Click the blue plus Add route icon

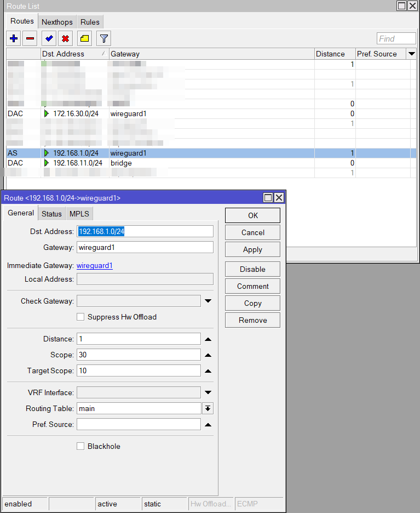14,38
